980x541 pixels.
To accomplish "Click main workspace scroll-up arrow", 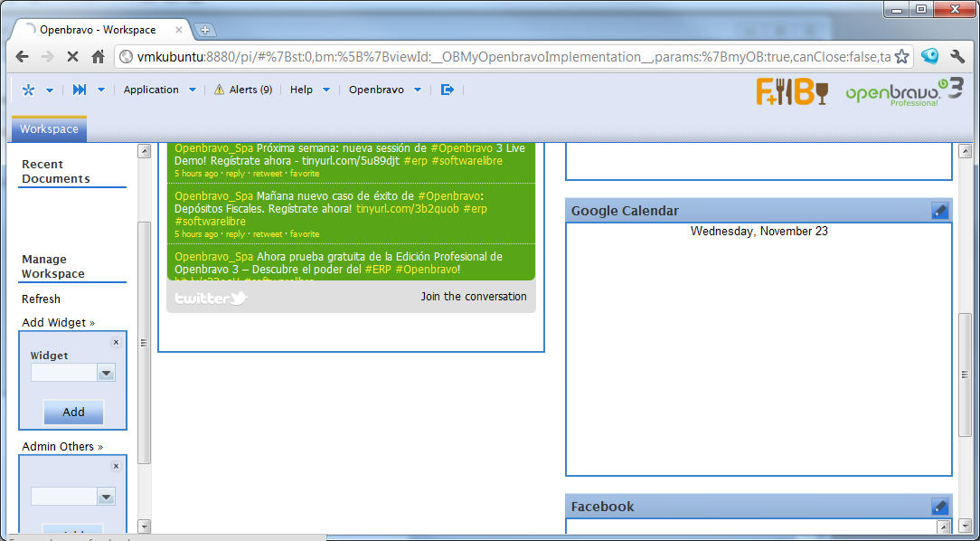I will [x=965, y=151].
